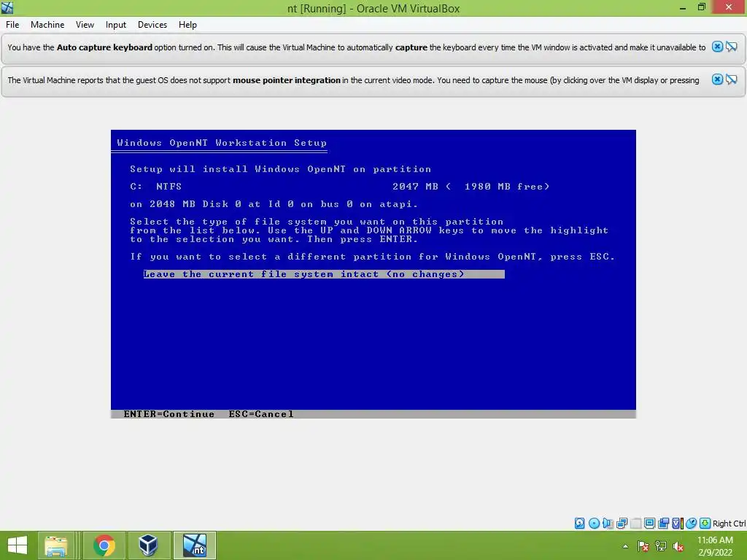Suppress the mouse pointer integration message
The width and height of the screenshot is (747, 560).
[732, 79]
